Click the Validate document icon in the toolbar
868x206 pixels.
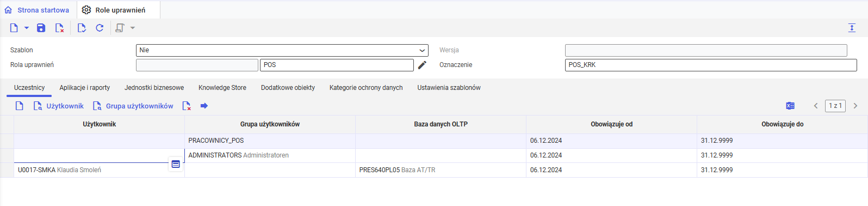tap(82, 28)
